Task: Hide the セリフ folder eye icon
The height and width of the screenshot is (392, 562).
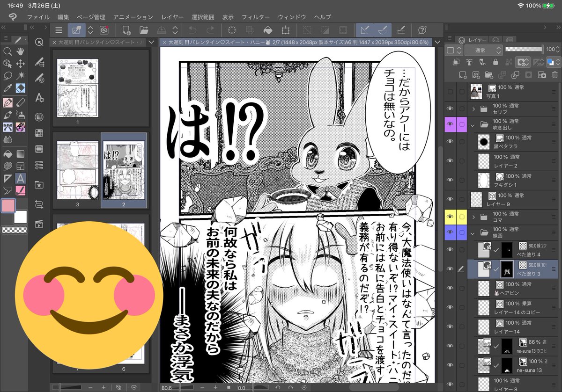Action: 450,109
